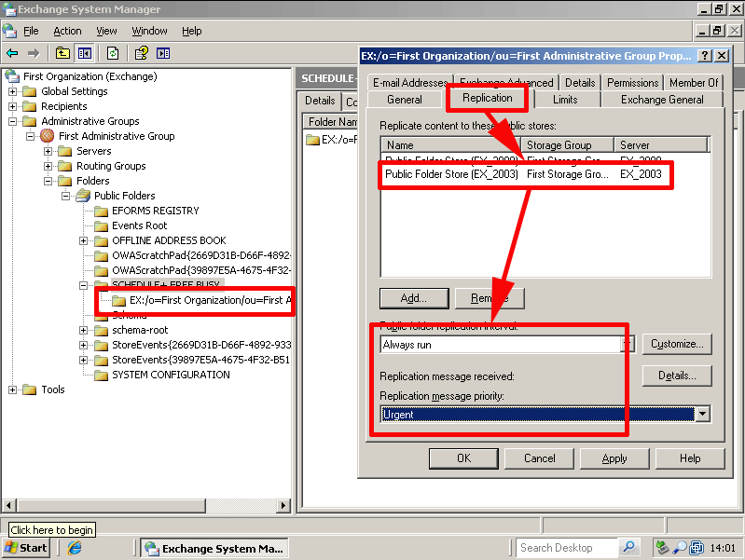Expand the Global Settings node
Viewport: 745px width, 560px height.
point(13,91)
